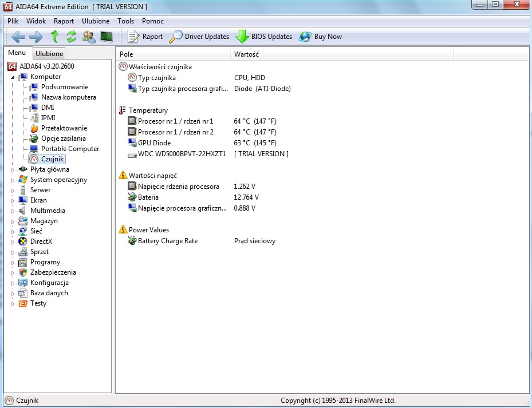Image resolution: width=532 pixels, height=408 pixels.
Task: Switch to the Ulubione tab
Action: [x=49, y=54]
